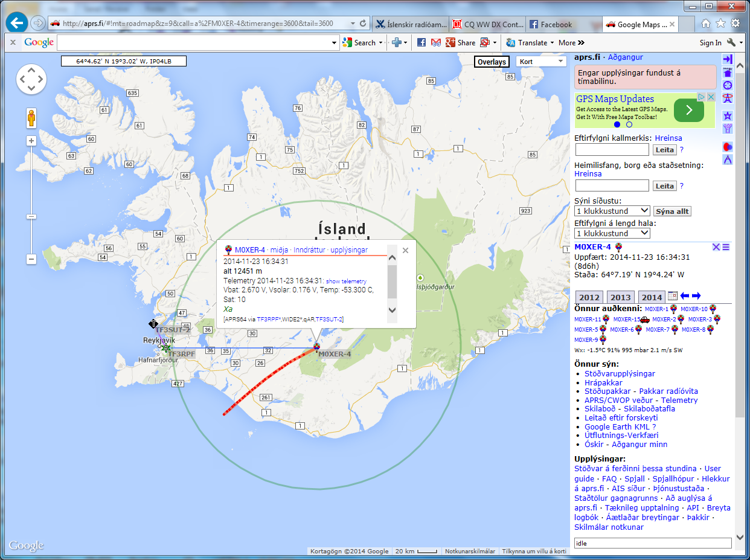Viewport: 750px width, 560px height.
Task: Click the Sýna allt button
Action: coord(672,211)
